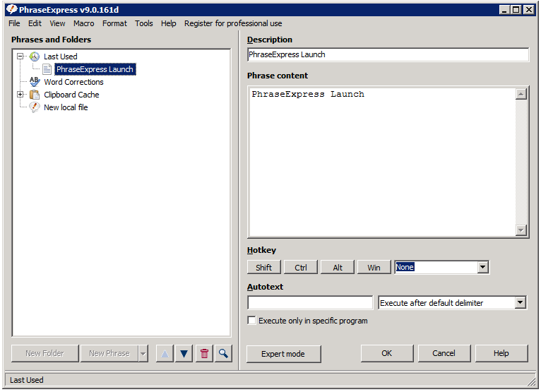Click the red trash delete icon
This screenshot has width=541, height=392.
point(204,353)
